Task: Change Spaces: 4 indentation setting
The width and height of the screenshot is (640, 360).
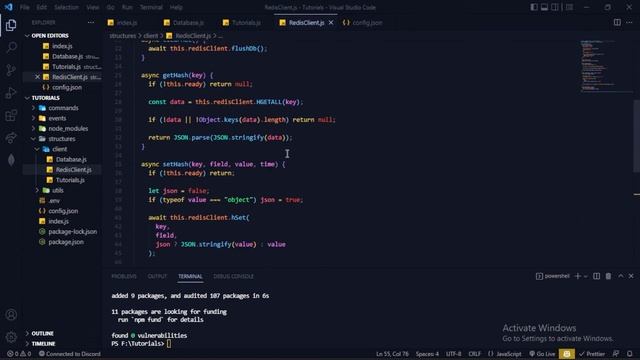Action: pyautogui.click(x=427, y=353)
